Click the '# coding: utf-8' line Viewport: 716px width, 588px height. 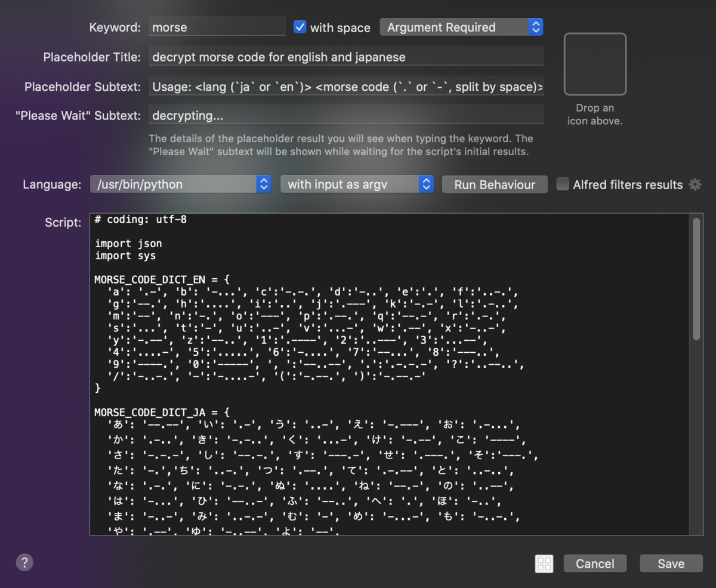tap(141, 220)
